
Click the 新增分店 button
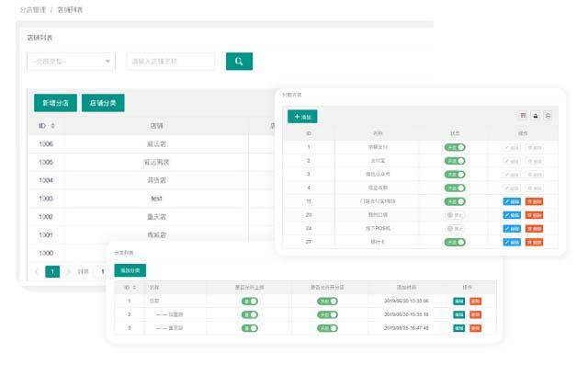coord(54,103)
